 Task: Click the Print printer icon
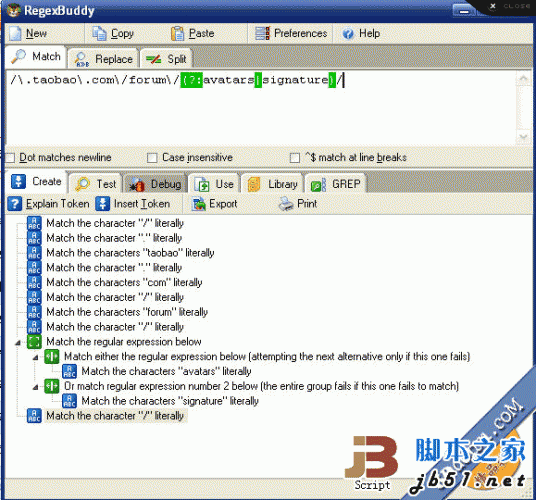click(x=286, y=204)
